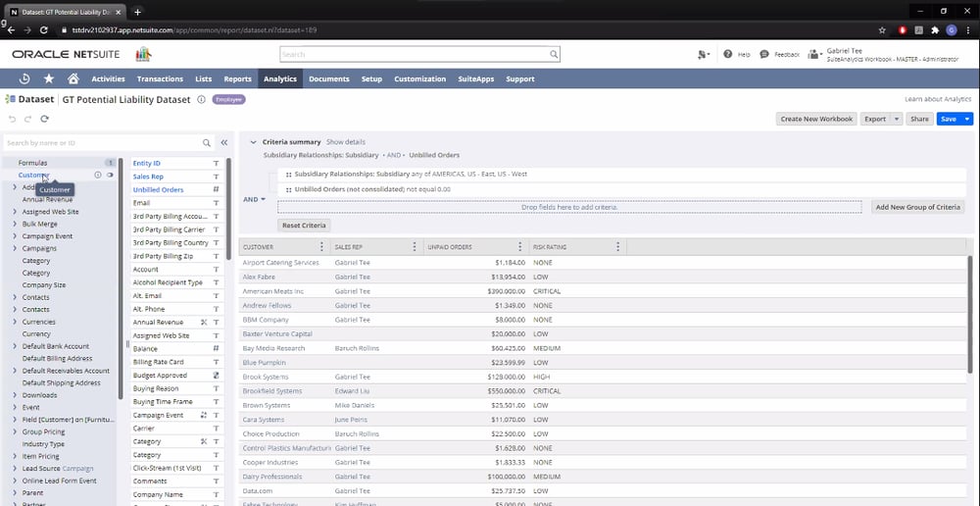
Task: Click the Help question mark icon
Action: coord(727,54)
